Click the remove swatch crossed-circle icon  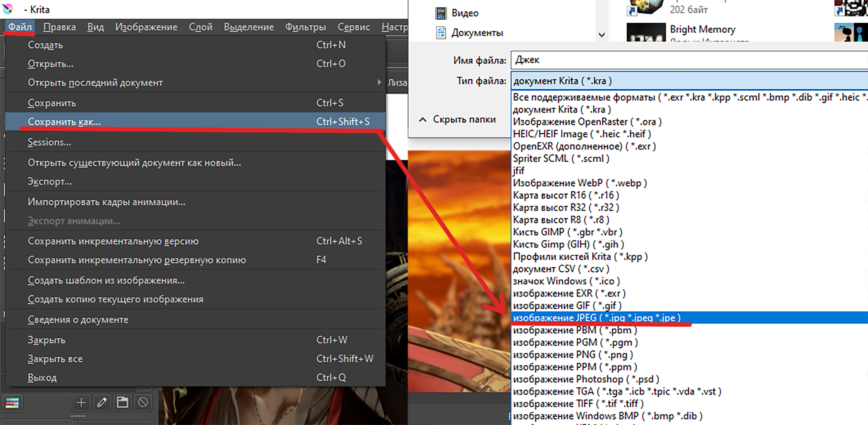tap(143, 402)
